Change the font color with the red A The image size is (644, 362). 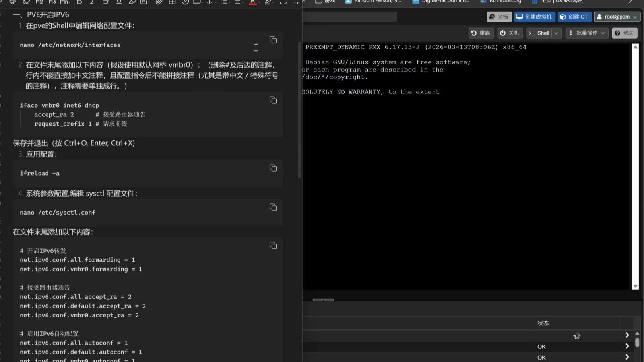(x=252, y=2)
